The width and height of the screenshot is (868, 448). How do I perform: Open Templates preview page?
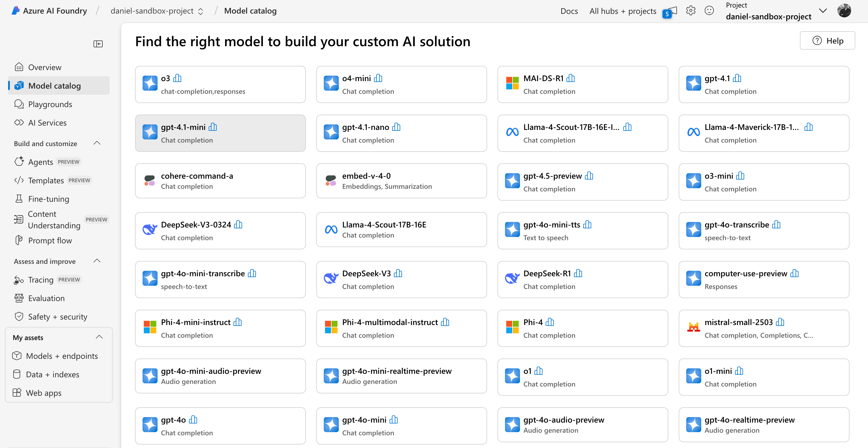pyautogui.click(x=59, y=180)
